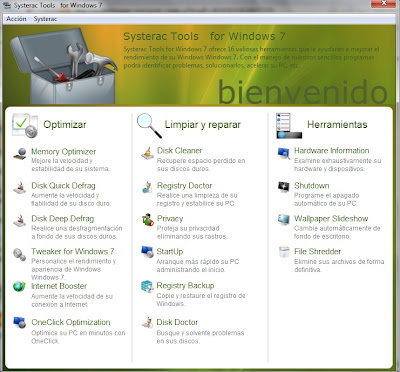This screenshot has height=372, width=400.
Task: Click the File Shredder icon
Action: pos(284,252)
